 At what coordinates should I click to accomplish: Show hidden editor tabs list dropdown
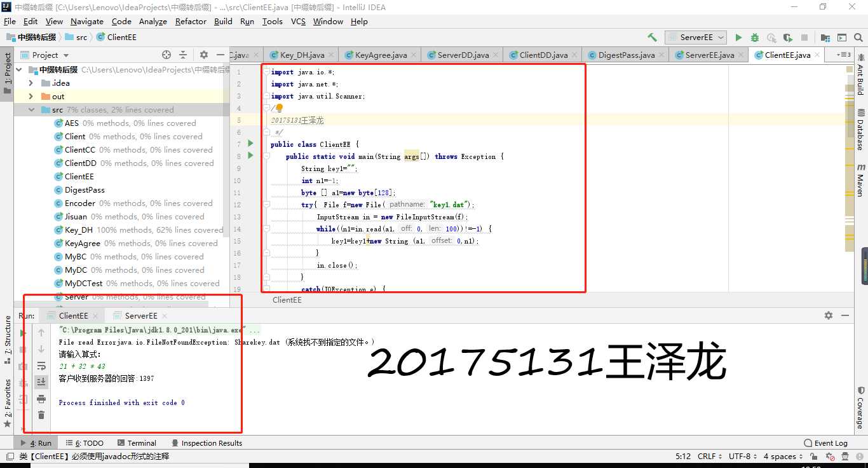[x=843, y=55]
